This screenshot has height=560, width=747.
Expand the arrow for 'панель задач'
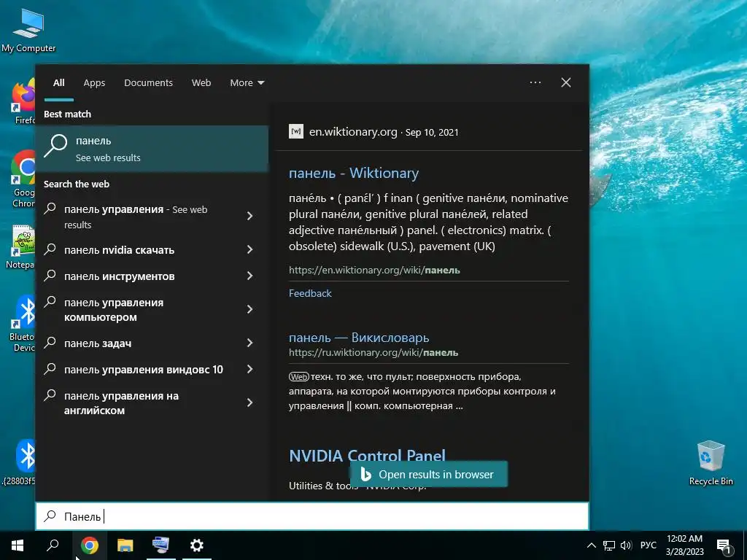click(250, 343)
